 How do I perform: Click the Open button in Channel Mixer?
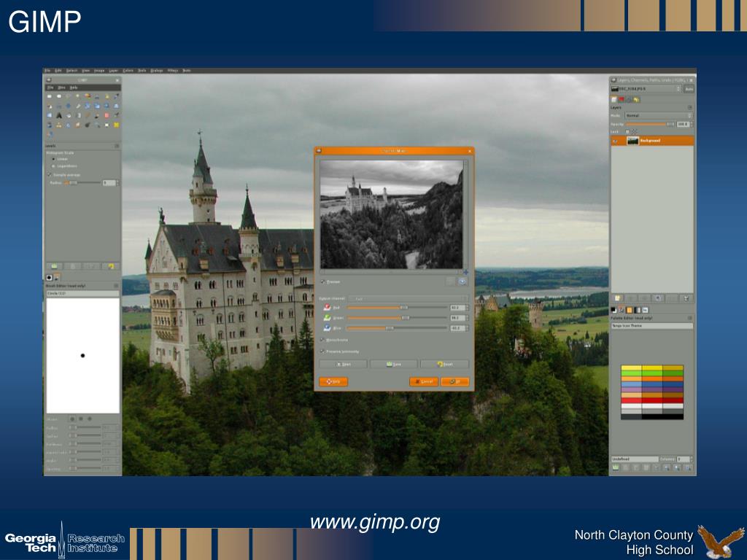pos(343,365)
